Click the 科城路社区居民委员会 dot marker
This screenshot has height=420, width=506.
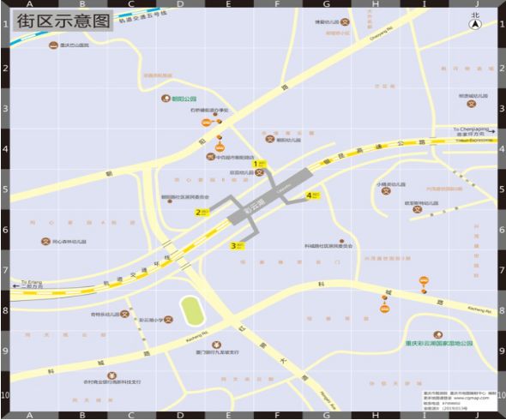[x=341, y=241]
